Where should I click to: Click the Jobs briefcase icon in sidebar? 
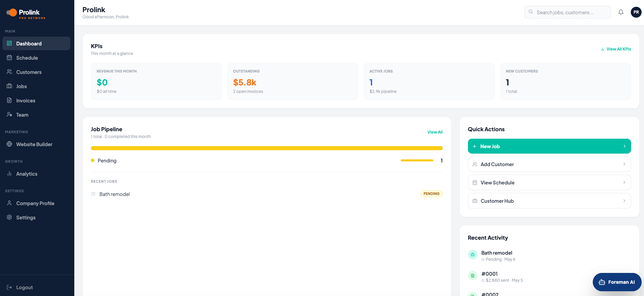click(10, 86)
